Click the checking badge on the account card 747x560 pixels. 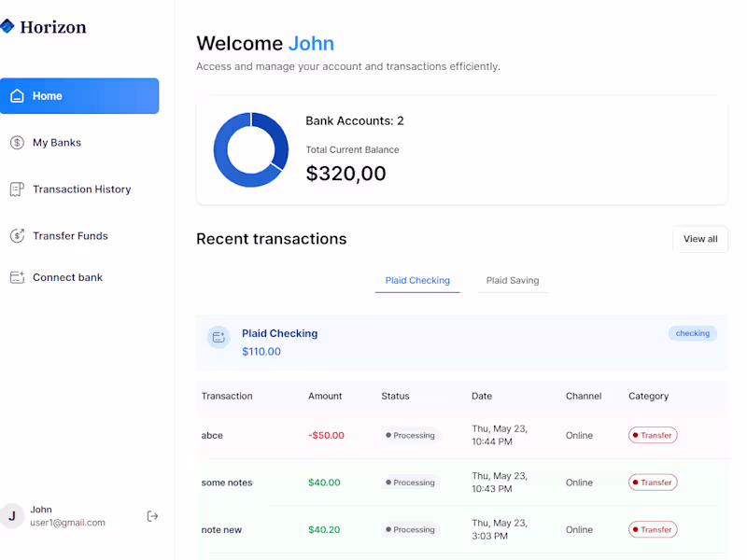coord(692,333)
